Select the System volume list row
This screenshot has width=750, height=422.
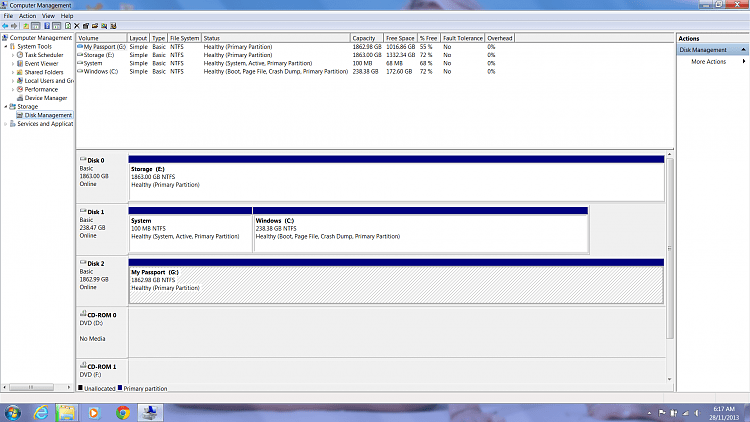[x=287, y=63]
